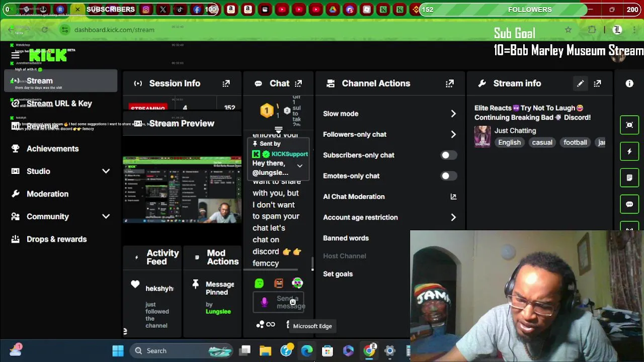Pop out the Session Info panel
The width and height of the screenshot is (644, 362).
pos(226,83)
